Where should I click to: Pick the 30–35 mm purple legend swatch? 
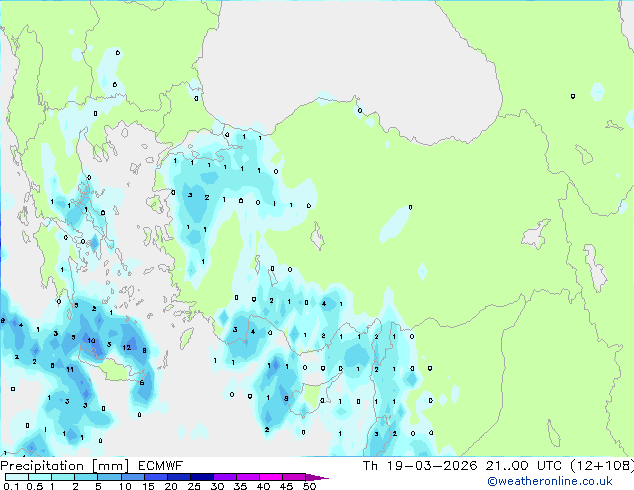pos(225,477)
